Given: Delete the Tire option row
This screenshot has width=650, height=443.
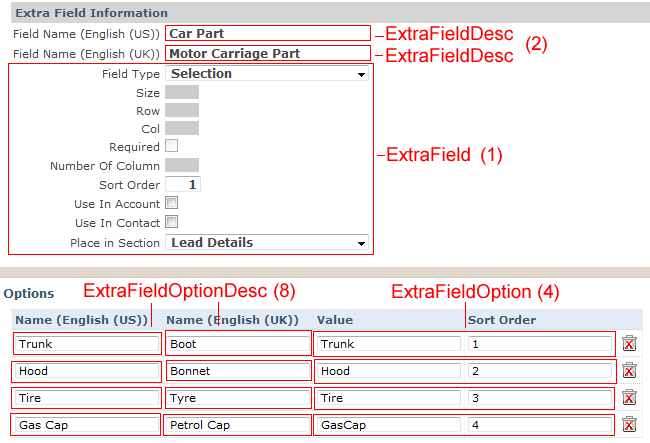Looking at the screenshot, I should pyautogui.click(x=629, y=397).
